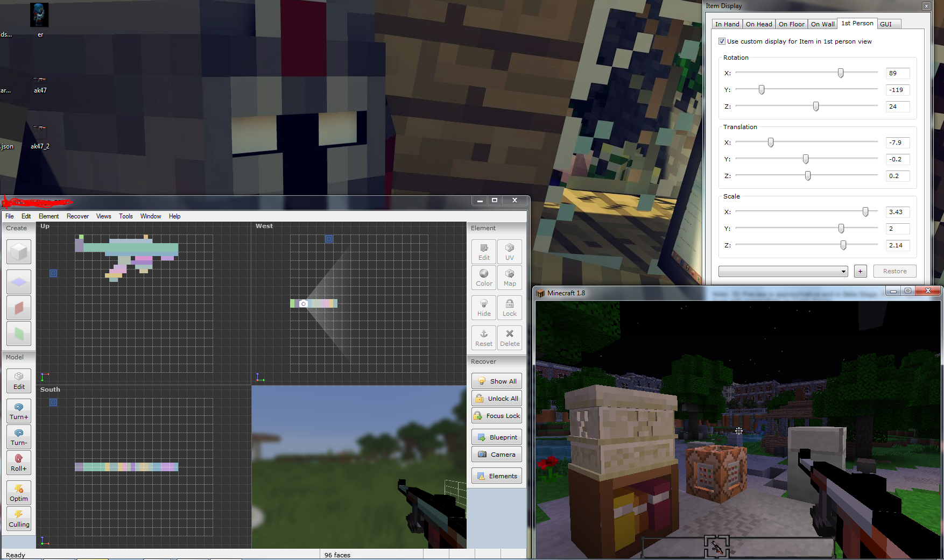Select the blue plane create tool
The image size is (944, 560).
pos(19,281)
